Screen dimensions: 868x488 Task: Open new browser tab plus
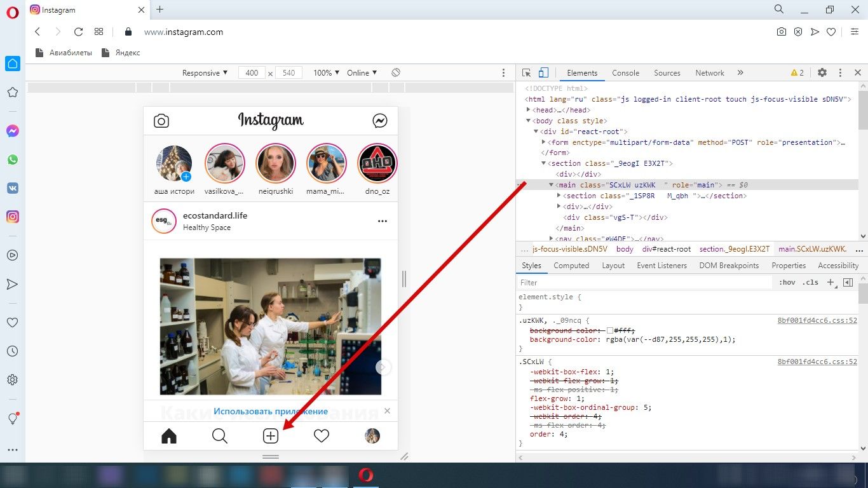point(159,10)
